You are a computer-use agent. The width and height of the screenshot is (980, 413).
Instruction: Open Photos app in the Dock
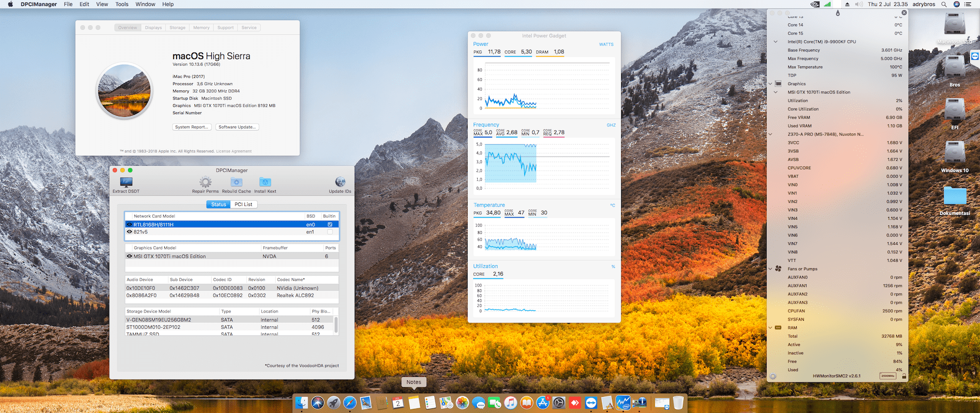point(462,403)
